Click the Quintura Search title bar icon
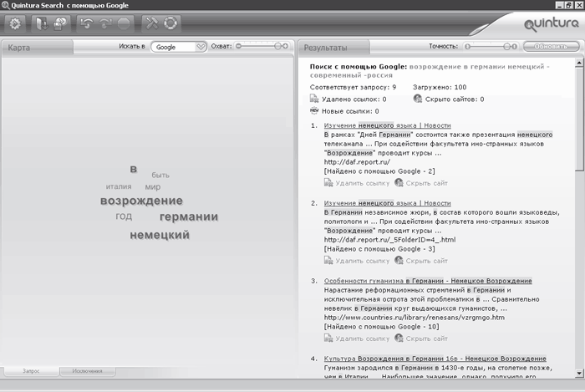 click(x=5, y=5)
